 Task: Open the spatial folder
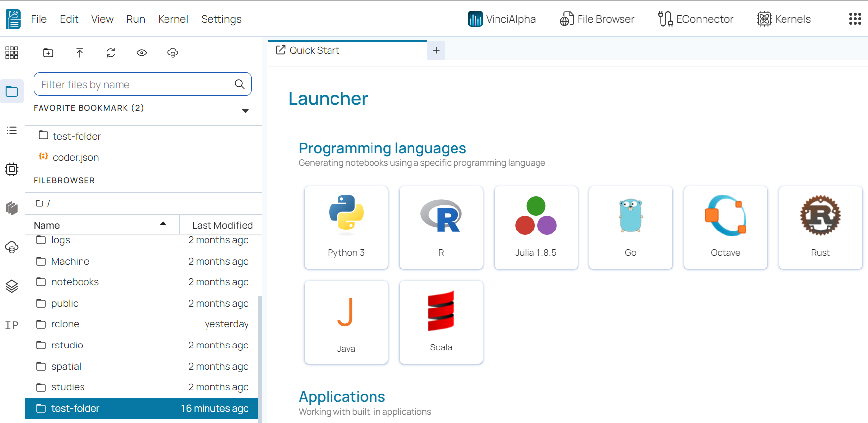tap(141, 366)
